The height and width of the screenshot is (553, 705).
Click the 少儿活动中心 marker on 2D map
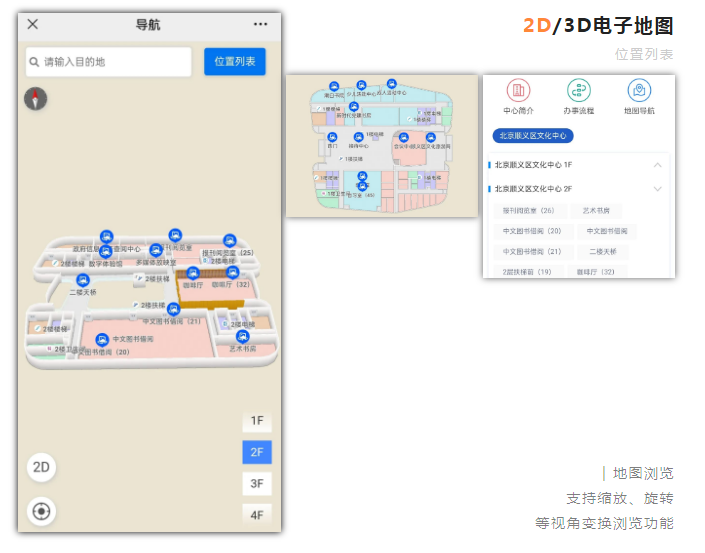pos(361,85)
